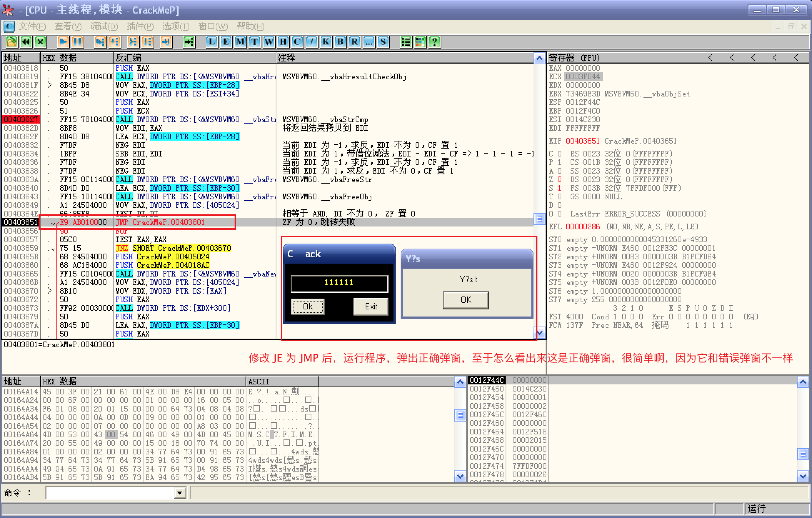Click the Open file toolbar icon
Screen dimensions: 812x518
tap(11, 42)
